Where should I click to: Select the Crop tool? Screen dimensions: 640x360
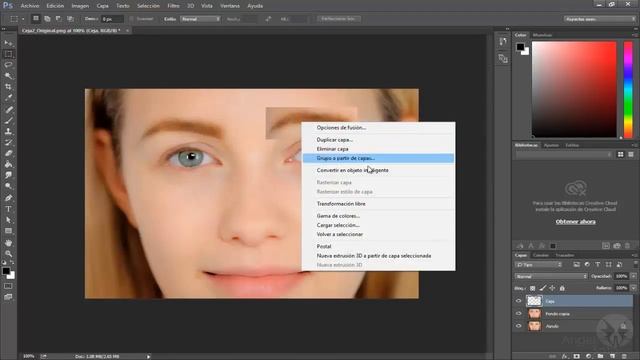(8, 87)
